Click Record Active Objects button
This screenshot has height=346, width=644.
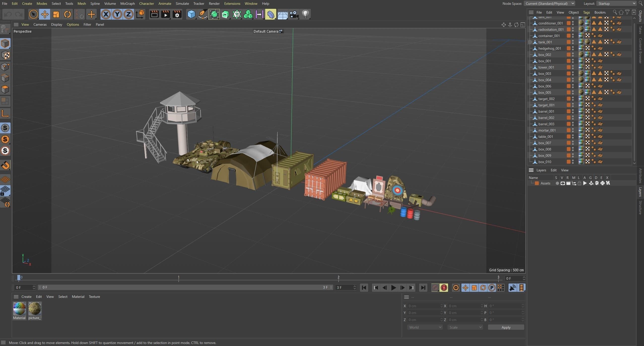(x=435, y=288)
